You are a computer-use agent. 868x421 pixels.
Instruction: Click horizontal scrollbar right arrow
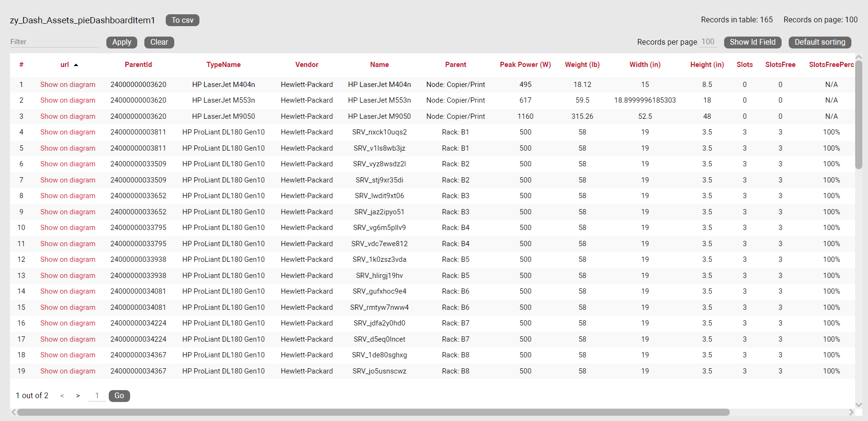(x=851, y=412)
